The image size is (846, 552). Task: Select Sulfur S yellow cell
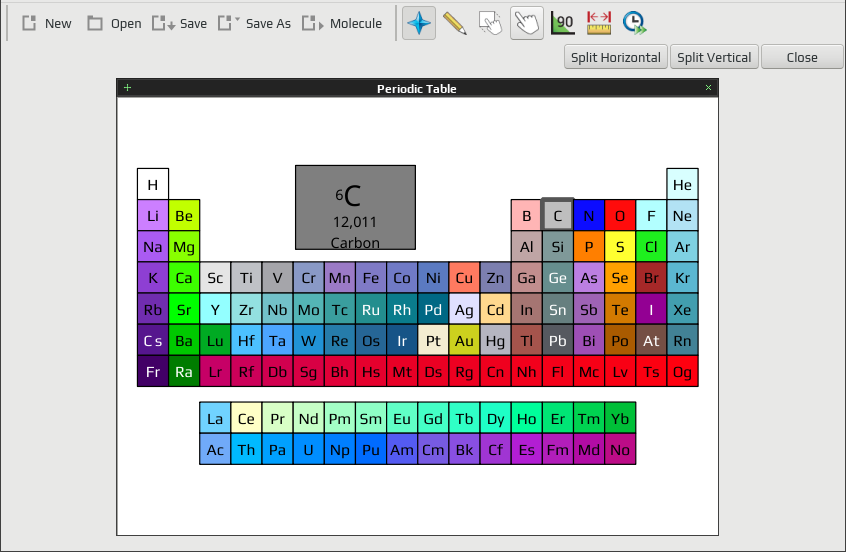pyautogui.click(x=620, y=247)
